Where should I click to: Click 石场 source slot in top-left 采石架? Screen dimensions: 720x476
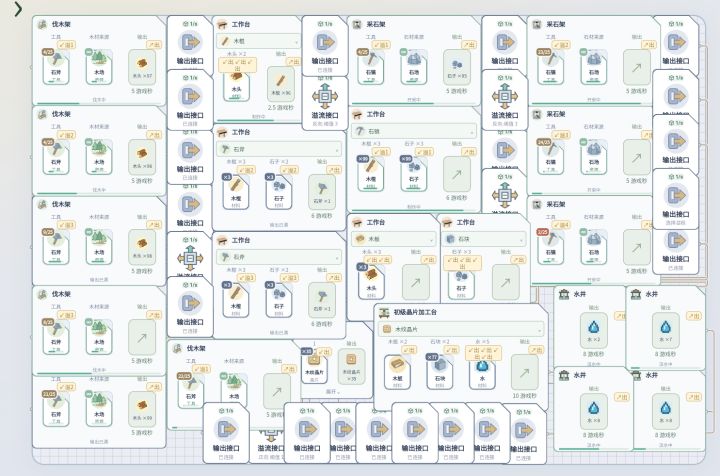click(414, 67)
